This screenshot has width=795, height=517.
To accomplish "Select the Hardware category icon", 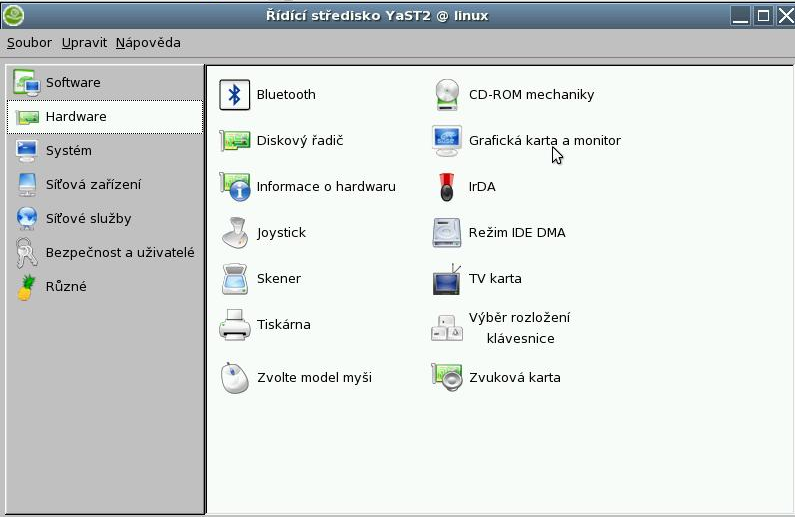I will (27, 117).
